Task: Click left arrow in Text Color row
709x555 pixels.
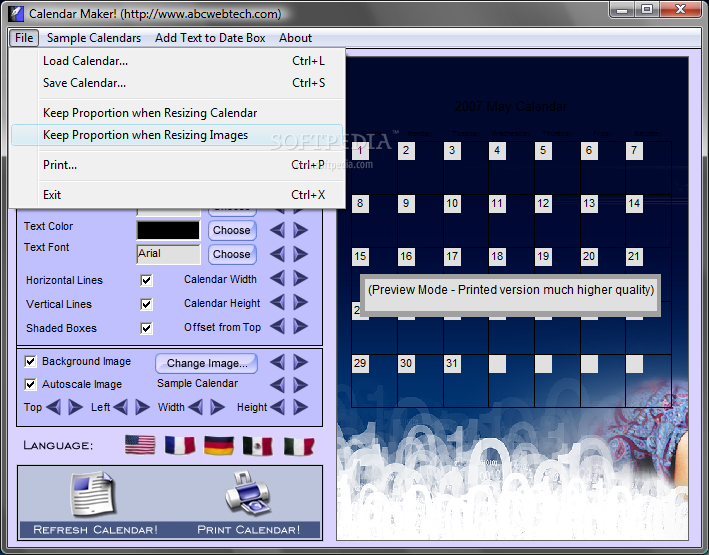Action: [278, 230]
